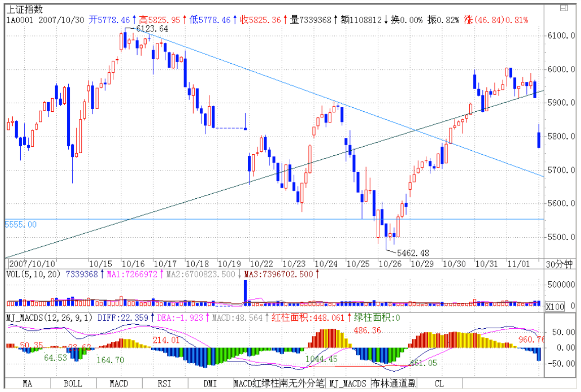Click the 5462.48 low price annotation
This screenshot has width=581, height=392.
tap(413, 253)
